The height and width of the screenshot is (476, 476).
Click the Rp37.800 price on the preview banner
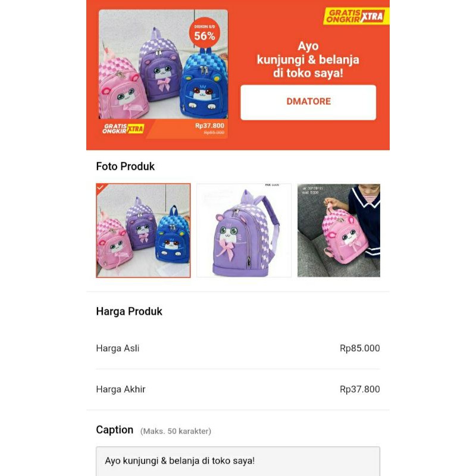209,126
